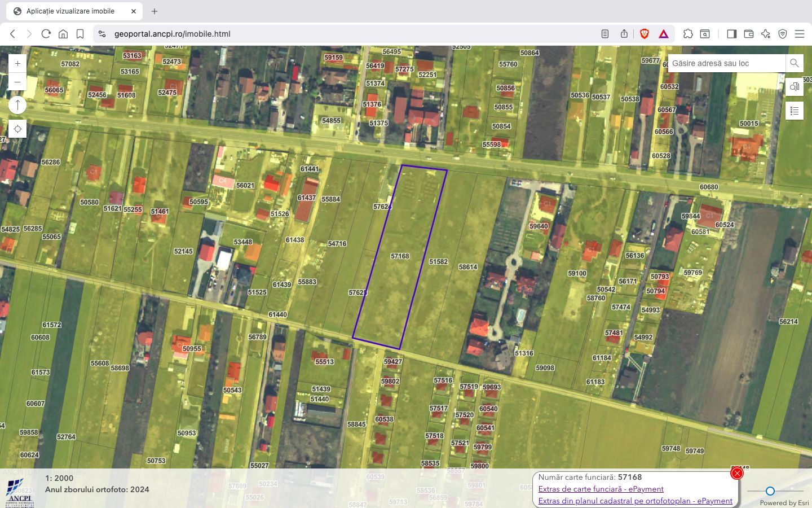This screenshot has width=812, height=508.
Task: Activate the geolocation crosshair tool
Action: click(x=17, y=129)
